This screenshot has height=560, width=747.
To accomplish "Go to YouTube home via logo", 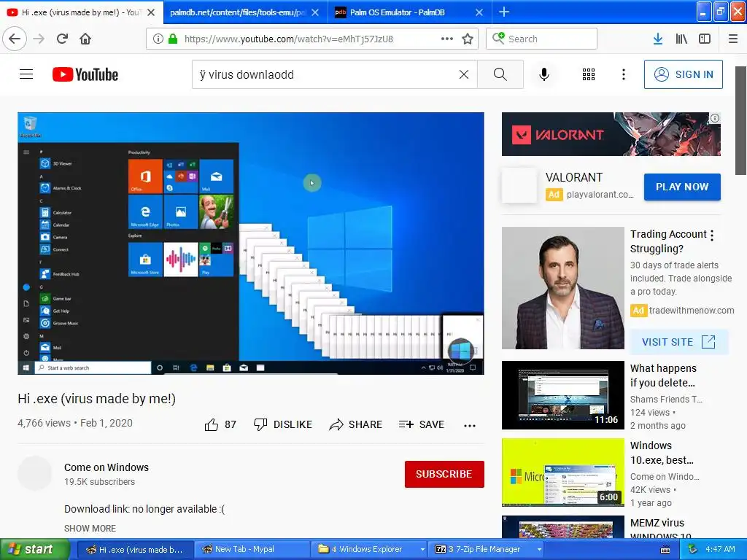I will click(x=85, y=74).
